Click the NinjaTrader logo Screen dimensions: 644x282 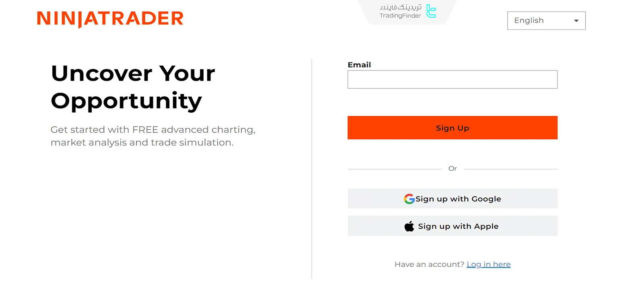110,19
